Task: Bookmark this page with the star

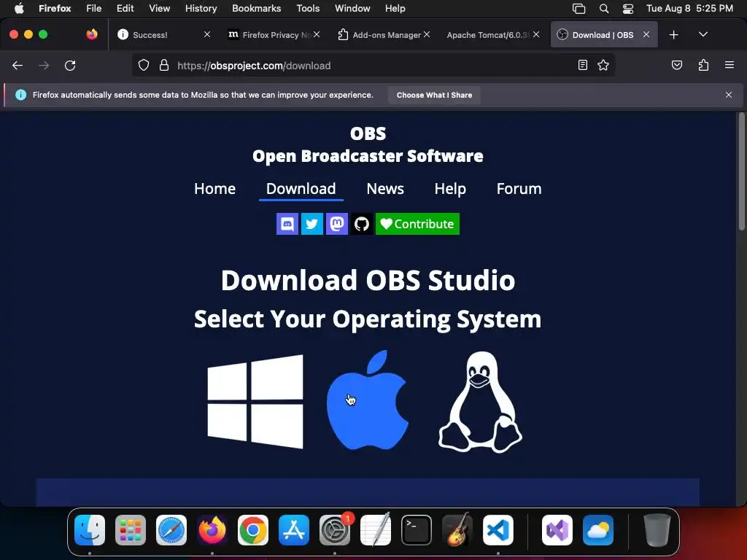Action: coord(603,65)
